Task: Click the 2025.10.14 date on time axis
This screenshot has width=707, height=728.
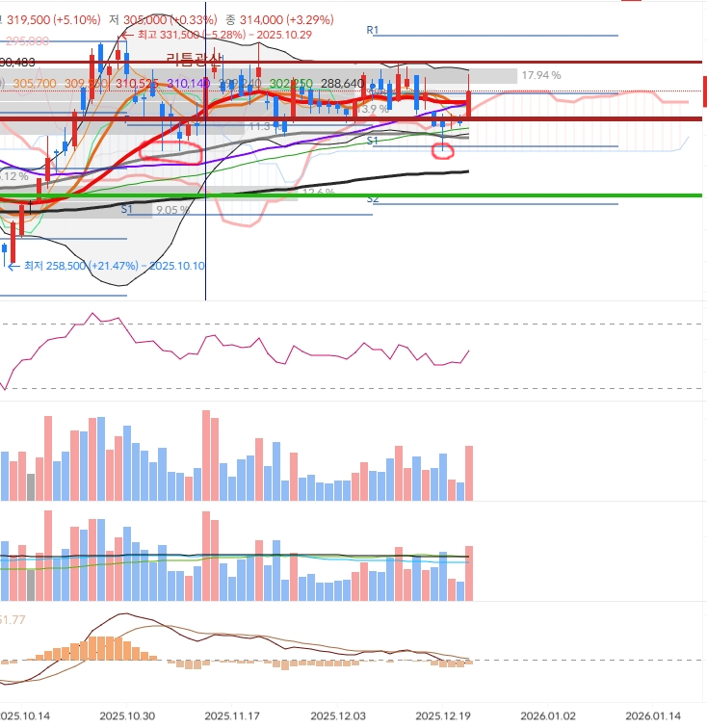Action: 26,716
